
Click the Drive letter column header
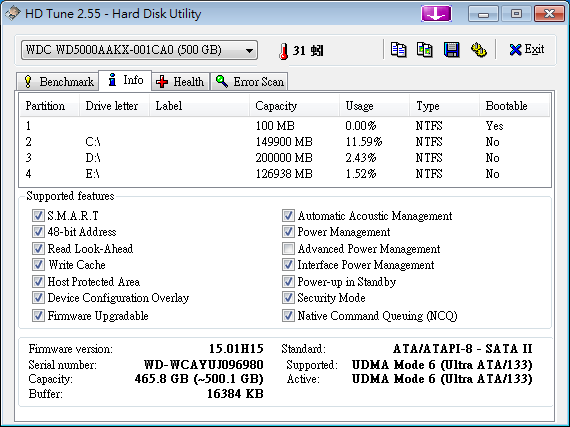[x=115, y=106]
